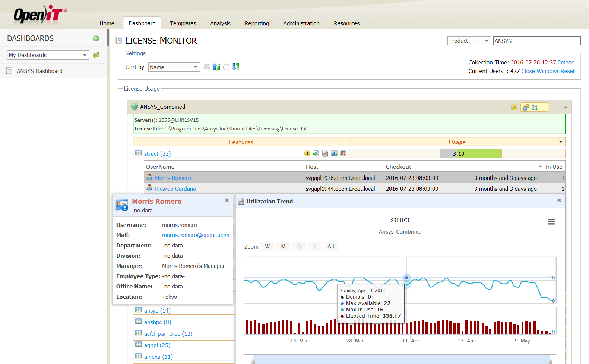Go to the Analysis tab

coord(220,23)
